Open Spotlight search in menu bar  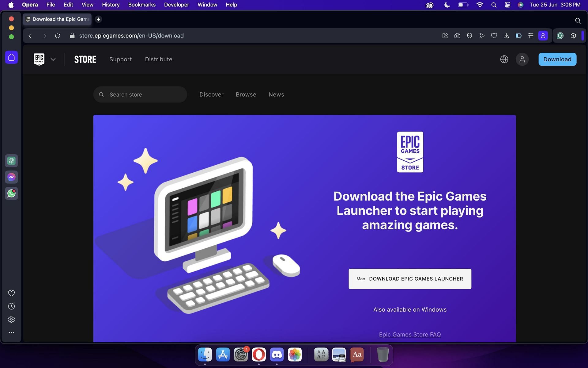coord(494,5)
